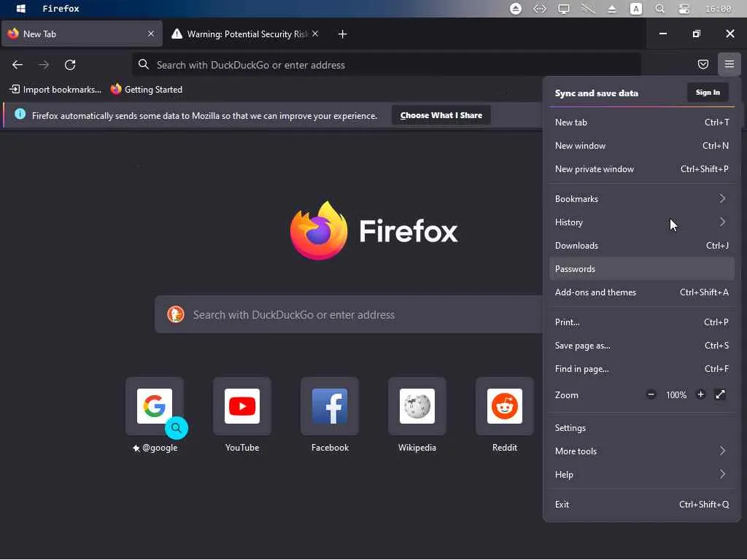Close the Warning: Potential Security Risk tab
Image resolution: width=747 pixels, height=560 pixels.
tap(315, 34)
